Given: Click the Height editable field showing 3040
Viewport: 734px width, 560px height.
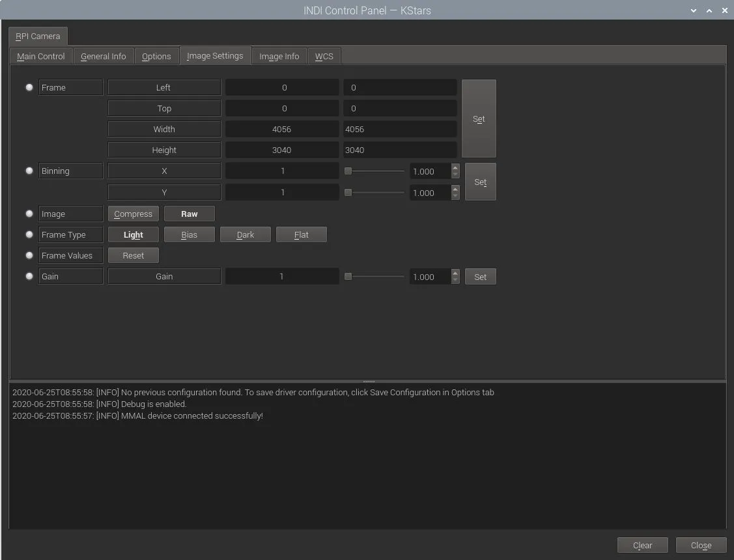Looking at the screenshot, I should (x=400, y=150).
